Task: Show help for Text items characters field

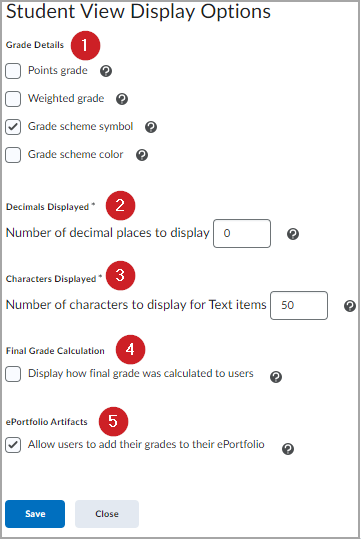Action: coord(350,306)
